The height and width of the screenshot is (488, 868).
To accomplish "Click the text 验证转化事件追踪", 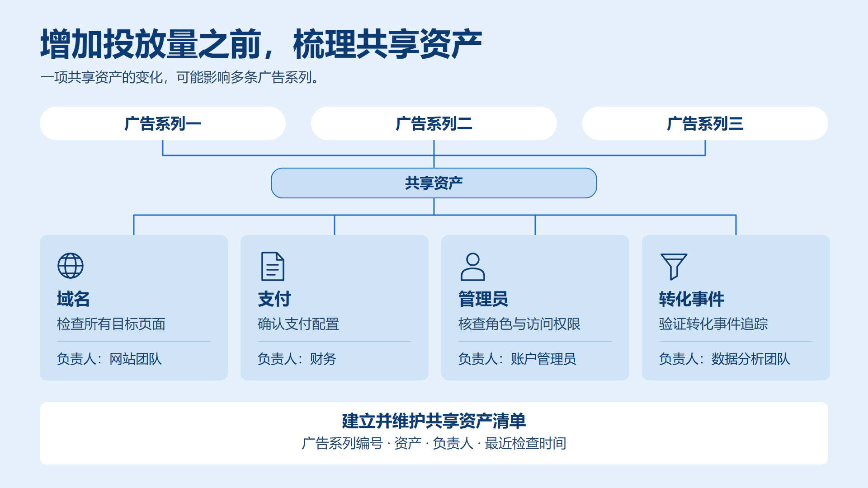I will (x=713, y=324).
